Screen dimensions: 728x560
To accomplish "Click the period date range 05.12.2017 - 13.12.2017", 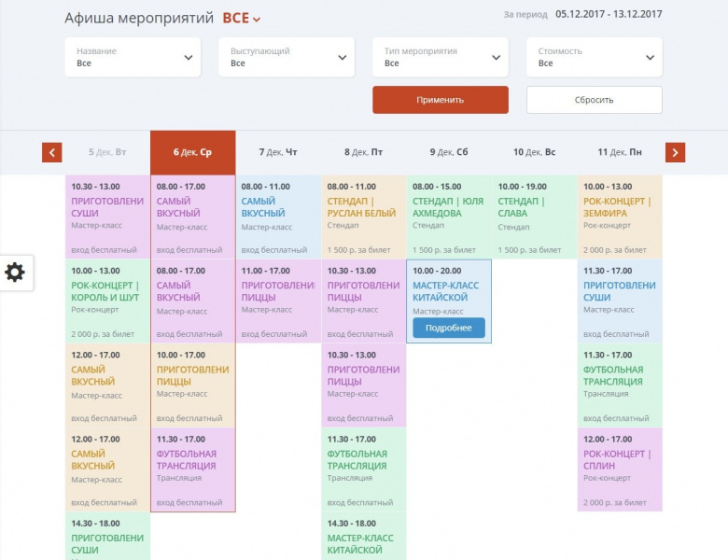I will (x=609, y=14).
